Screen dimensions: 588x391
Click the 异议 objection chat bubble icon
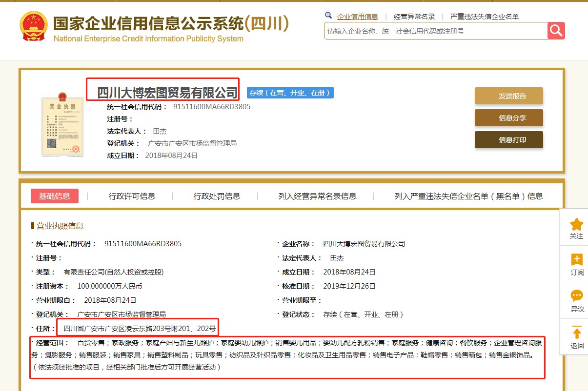tap(576, 296)
